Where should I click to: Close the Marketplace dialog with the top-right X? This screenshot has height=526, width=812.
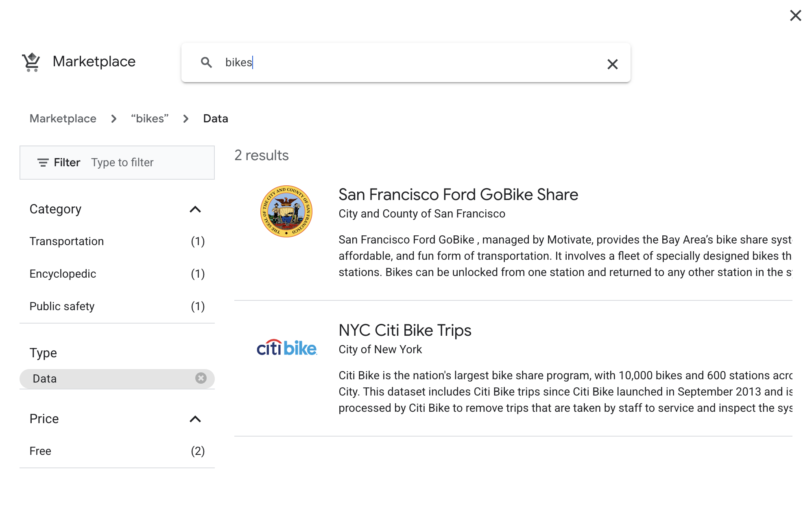coord(795,15)
